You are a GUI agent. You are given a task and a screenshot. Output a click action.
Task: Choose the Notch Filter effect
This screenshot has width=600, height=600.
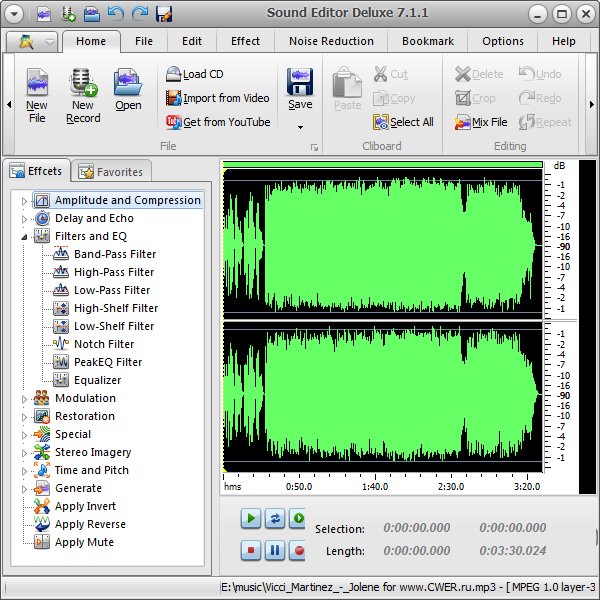(x=103, y=344)
